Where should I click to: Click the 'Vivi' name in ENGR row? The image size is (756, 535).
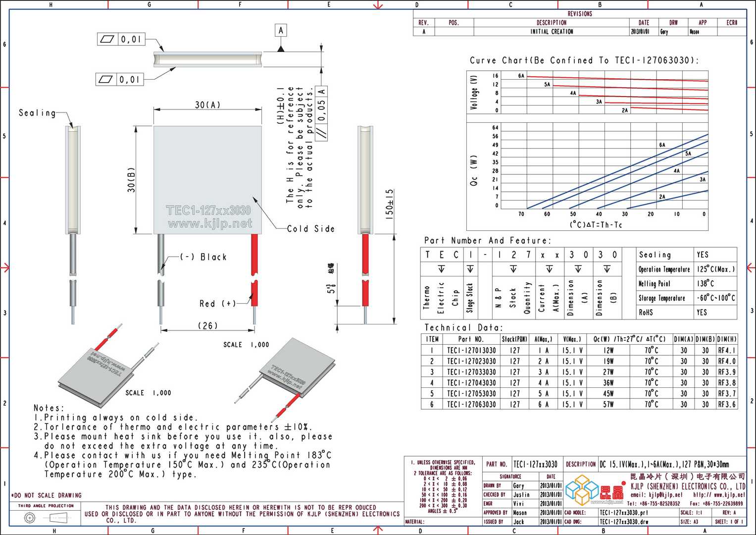point(518,503)
